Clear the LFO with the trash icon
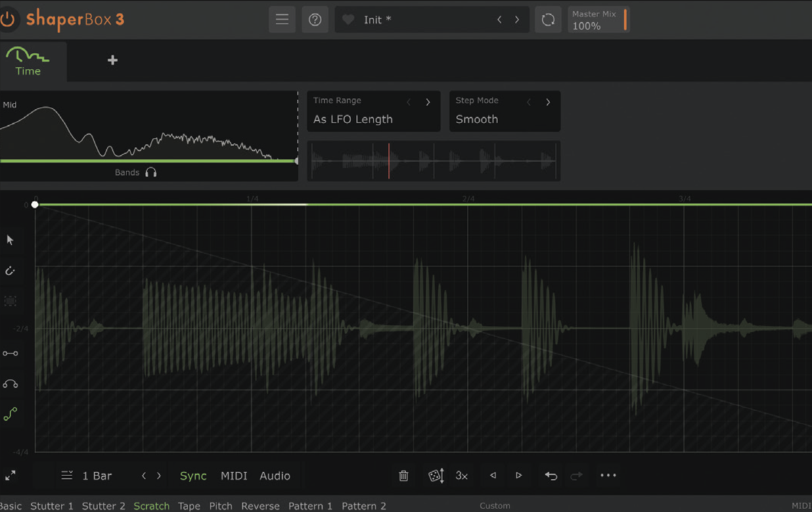Viewport: 812px width, 512px height. coord(403,475)
